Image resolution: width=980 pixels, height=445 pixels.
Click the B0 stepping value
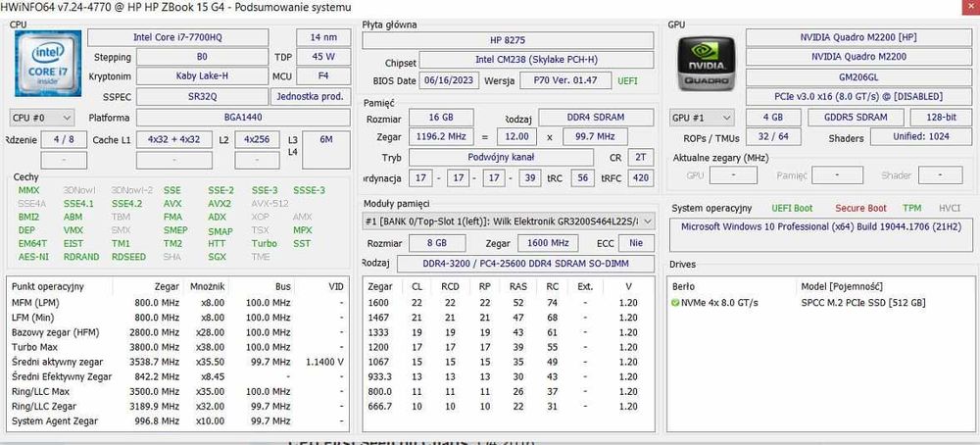(x=201, y=57)
